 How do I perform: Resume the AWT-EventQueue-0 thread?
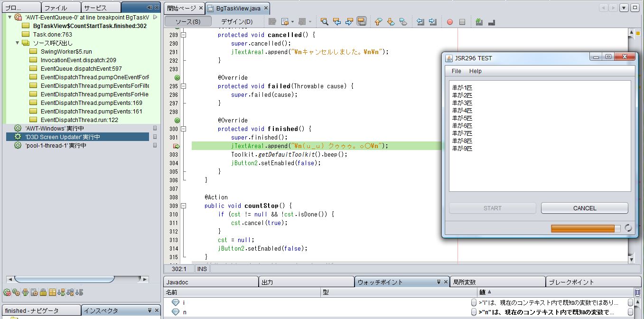155,17
